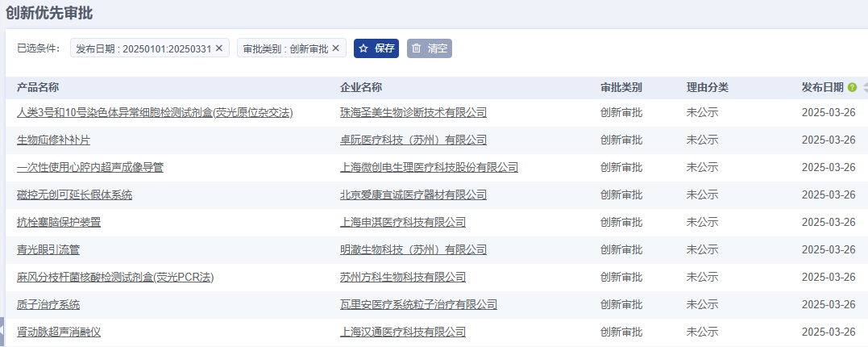Viewport: 868px width, 347px height.
Task: Click the help icon beside 发布日期 header
Action: 852,88
